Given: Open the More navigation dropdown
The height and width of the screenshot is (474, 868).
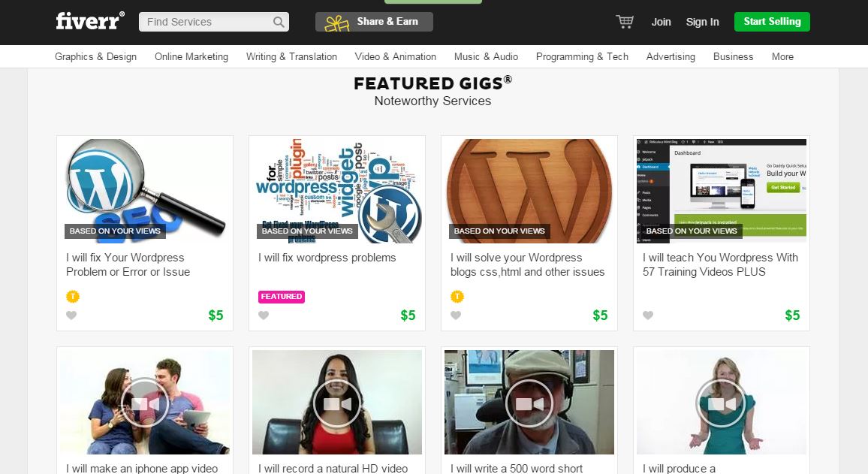Looking at the screenshot, I should (782, 56).
